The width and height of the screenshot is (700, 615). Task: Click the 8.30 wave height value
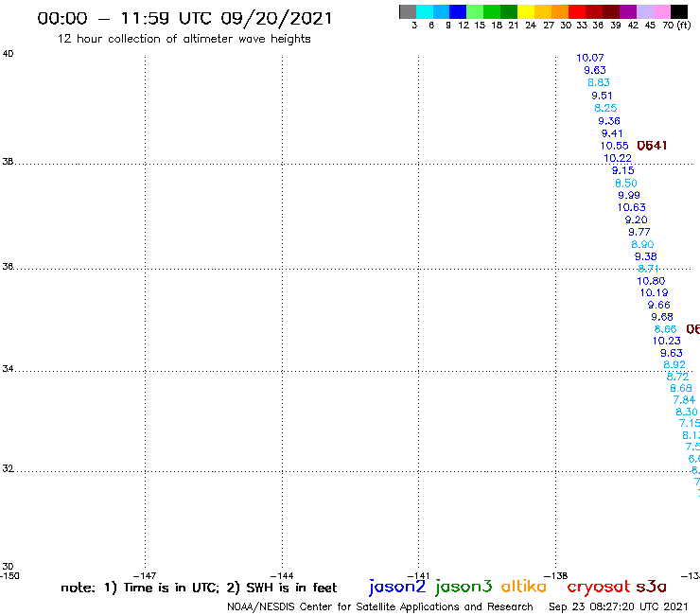687,412
